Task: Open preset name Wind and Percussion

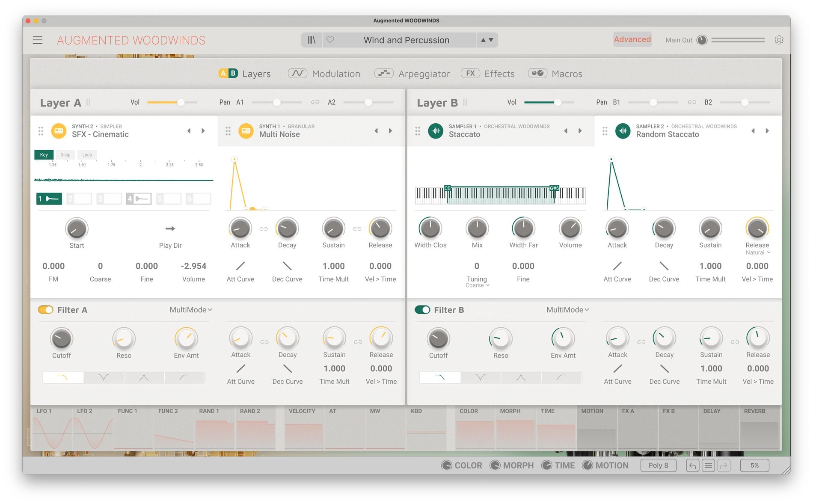Action: 406,40
